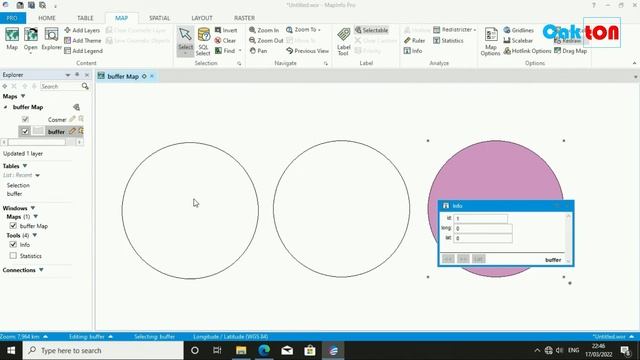Image resolution: width=640 pixels, height=360 pixels.
Task: Expand the Connections section
Action: point(41,270)
